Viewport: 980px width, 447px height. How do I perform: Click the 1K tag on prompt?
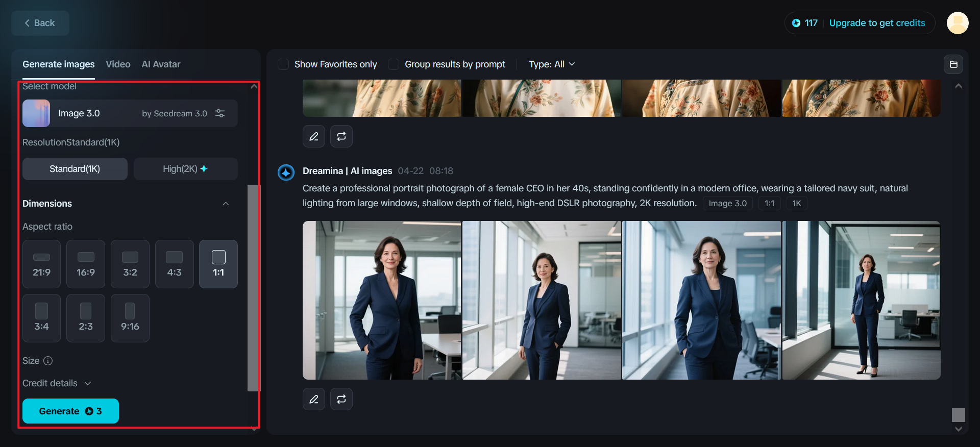[x=796, y=203]
